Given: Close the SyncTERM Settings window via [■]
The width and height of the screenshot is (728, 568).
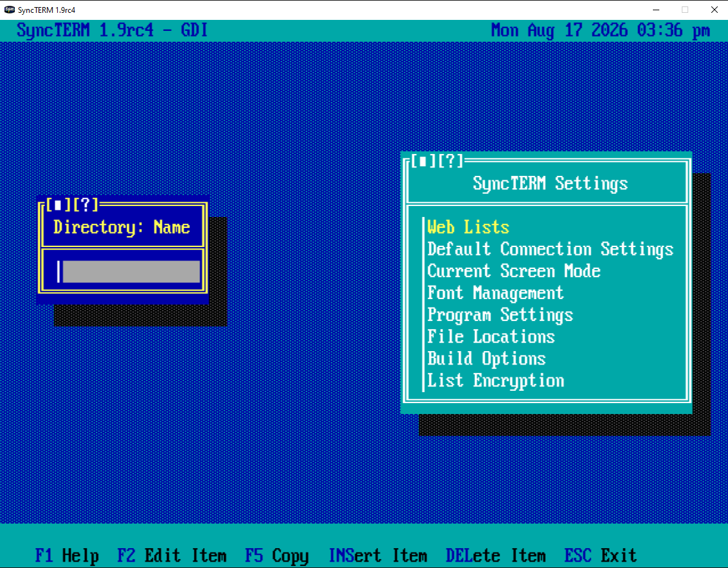Looking at the screenshot, I should click(422, 161).
